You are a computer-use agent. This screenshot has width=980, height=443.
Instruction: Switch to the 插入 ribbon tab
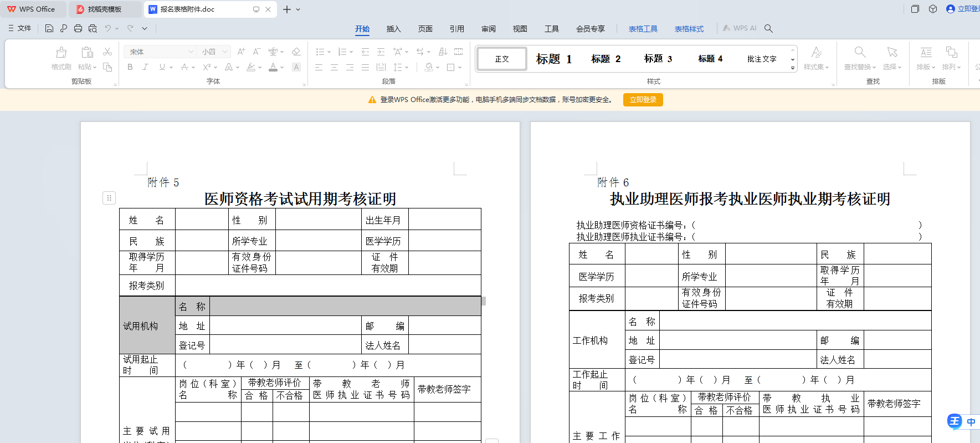click(393, 29)
